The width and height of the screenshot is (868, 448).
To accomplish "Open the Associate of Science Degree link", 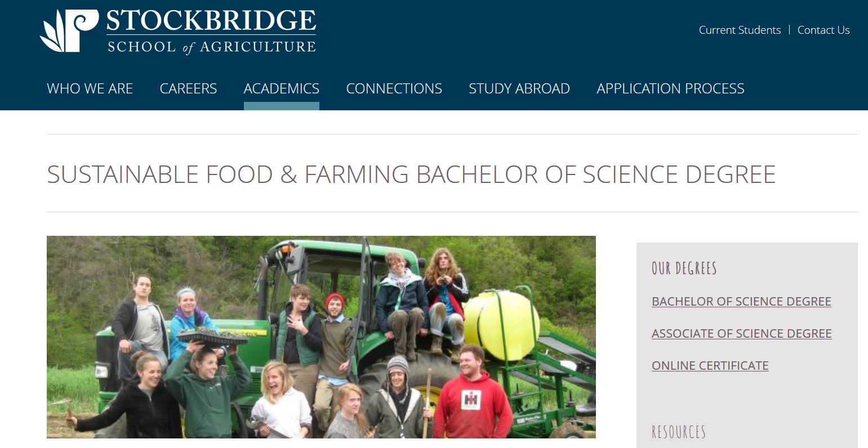I will (x=741, y=334).
